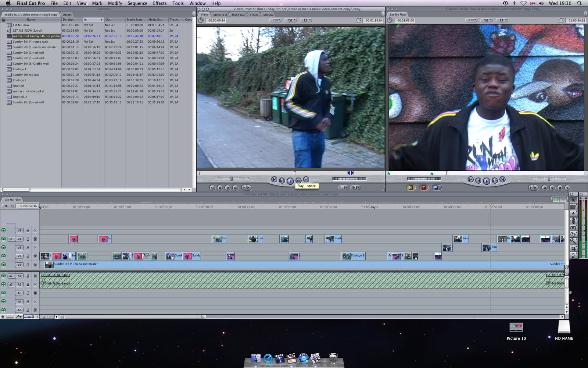Select the Crop tool in tool palette
The width and height of the screenshot is (588, 368).
pyautogui.click(x=573, y=248)
